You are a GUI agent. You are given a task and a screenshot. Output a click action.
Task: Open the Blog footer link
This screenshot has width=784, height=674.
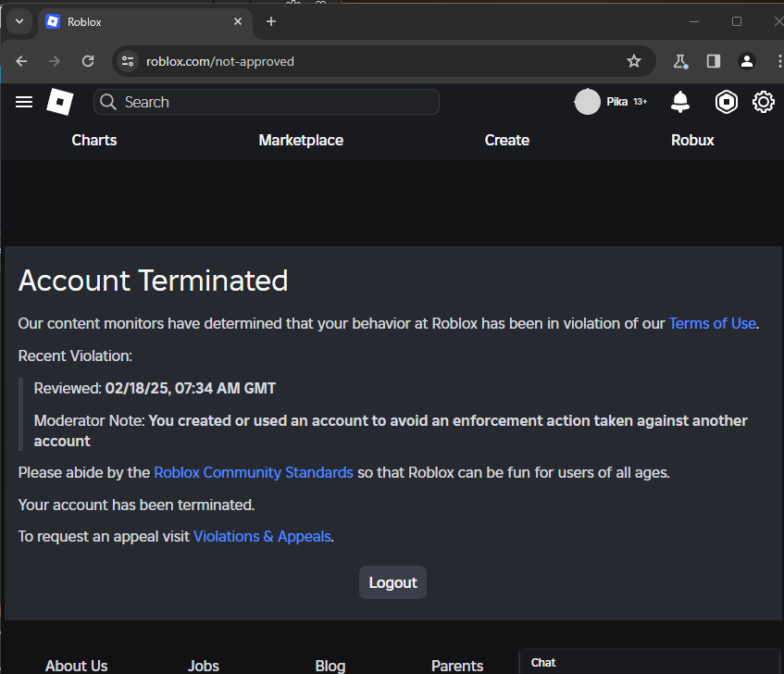point(330,666)
